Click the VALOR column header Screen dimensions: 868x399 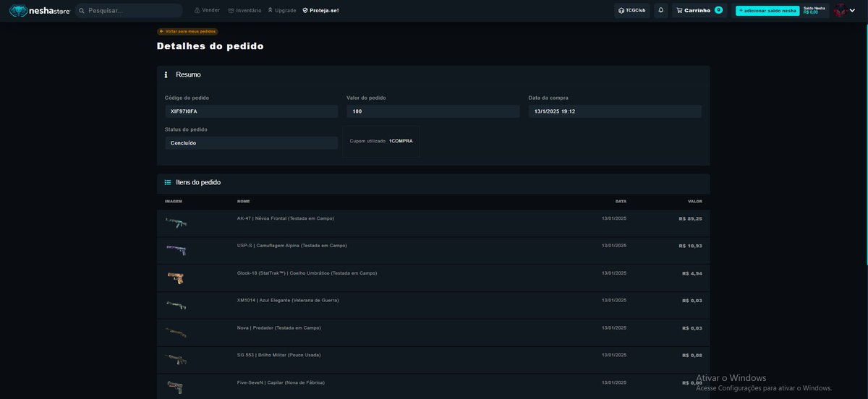694,201
